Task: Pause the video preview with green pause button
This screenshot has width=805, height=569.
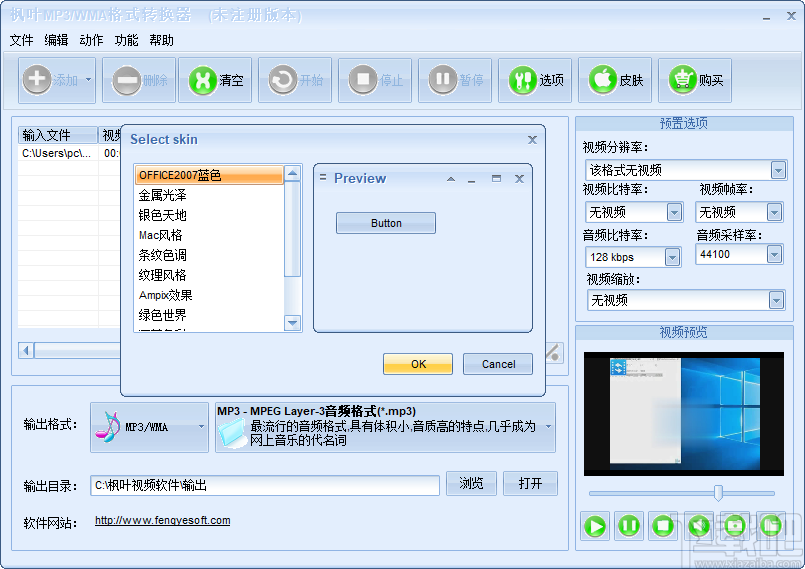Action: (x=629, y=526)
